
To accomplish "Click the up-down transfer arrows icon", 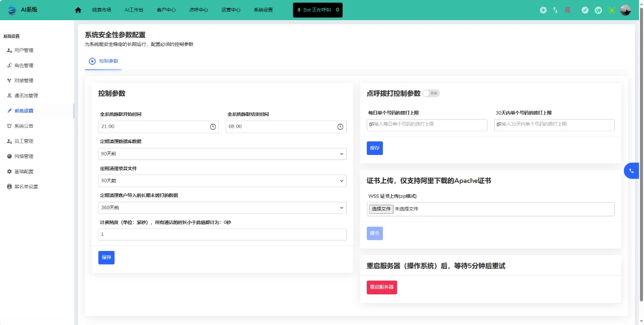I will [x=555, y=10].
